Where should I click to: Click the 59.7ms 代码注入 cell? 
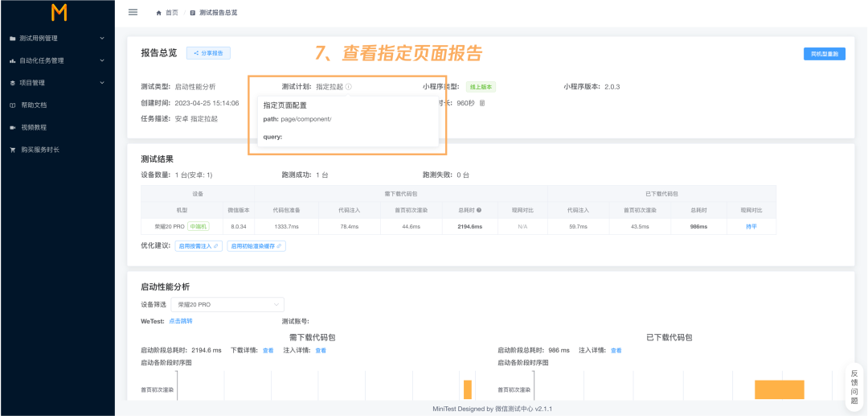(x=578, y=227)
